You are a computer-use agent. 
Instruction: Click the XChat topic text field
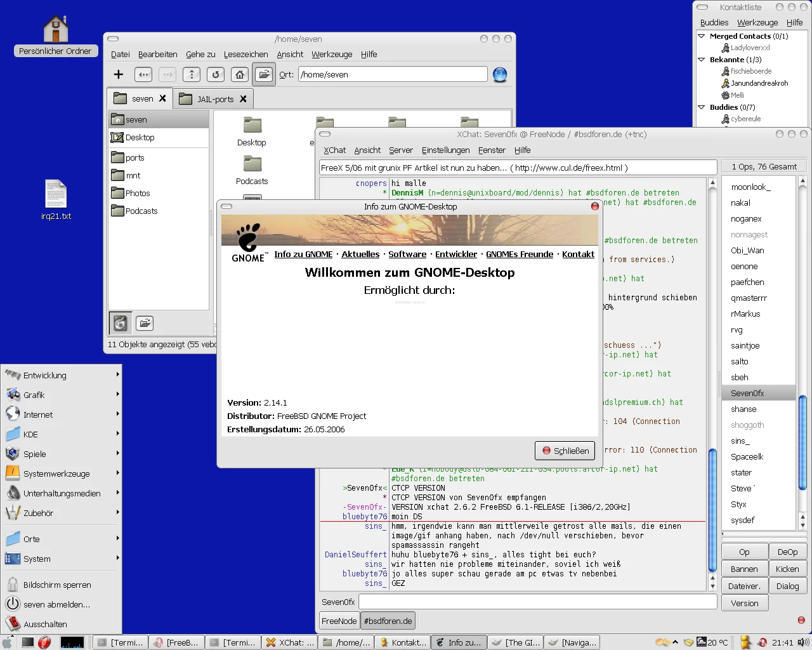click(518, 168)
